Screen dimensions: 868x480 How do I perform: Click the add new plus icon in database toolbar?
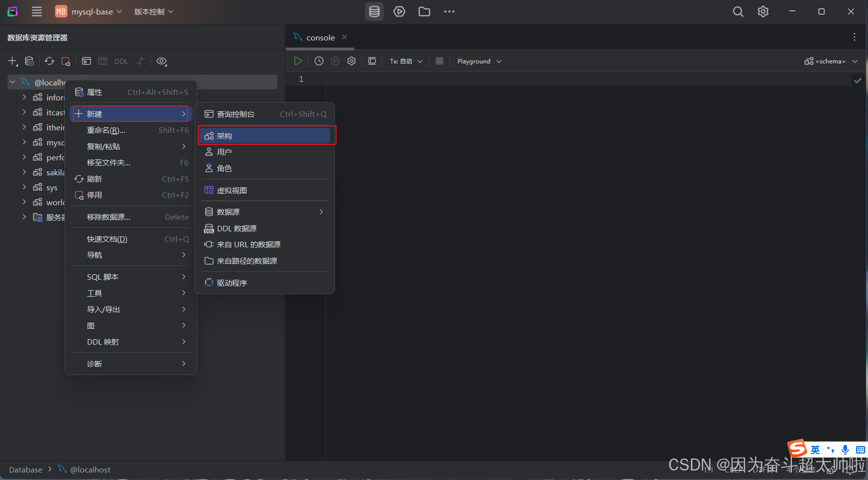coord(12,61)
